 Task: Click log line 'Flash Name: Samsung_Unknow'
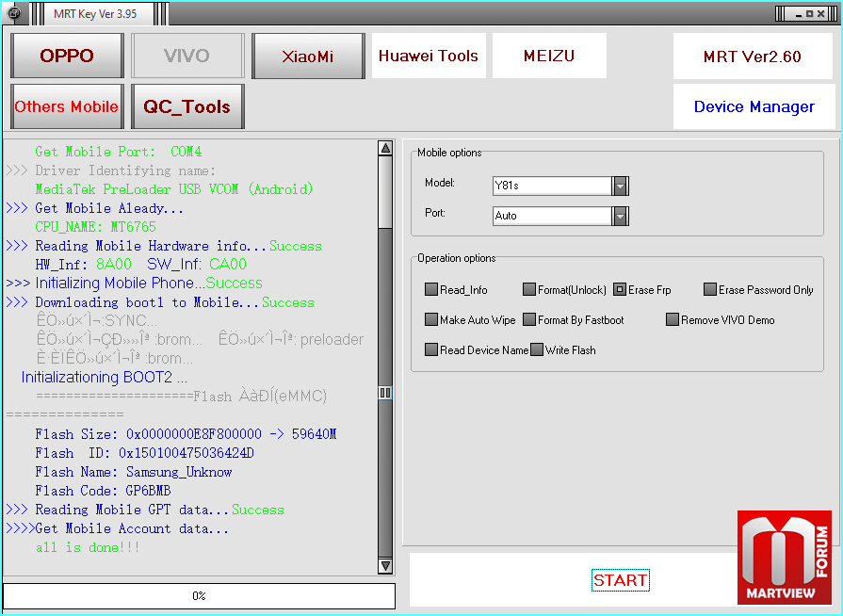tap(134, 472)
